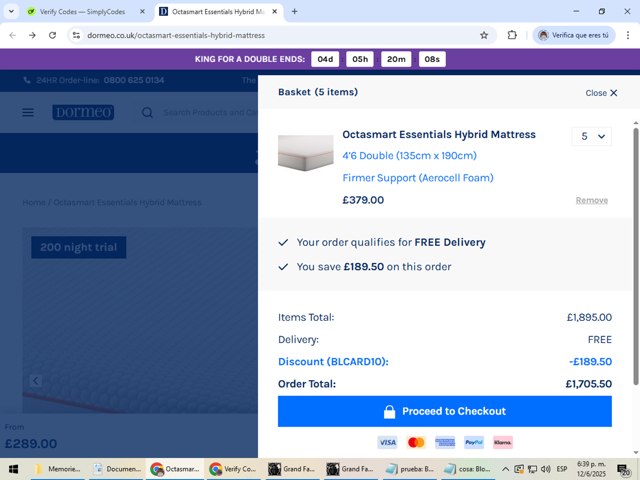Click the mattress product thumbnail
This screenshot has height=480, width=640.
pos(305,153)
